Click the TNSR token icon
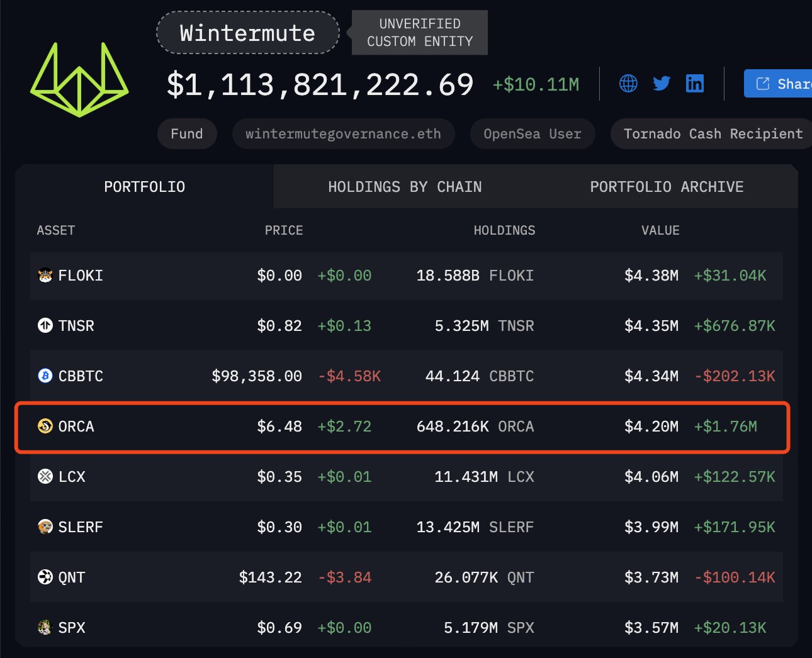Viewport: 812px width, 658px height. (x=45, y=326)
